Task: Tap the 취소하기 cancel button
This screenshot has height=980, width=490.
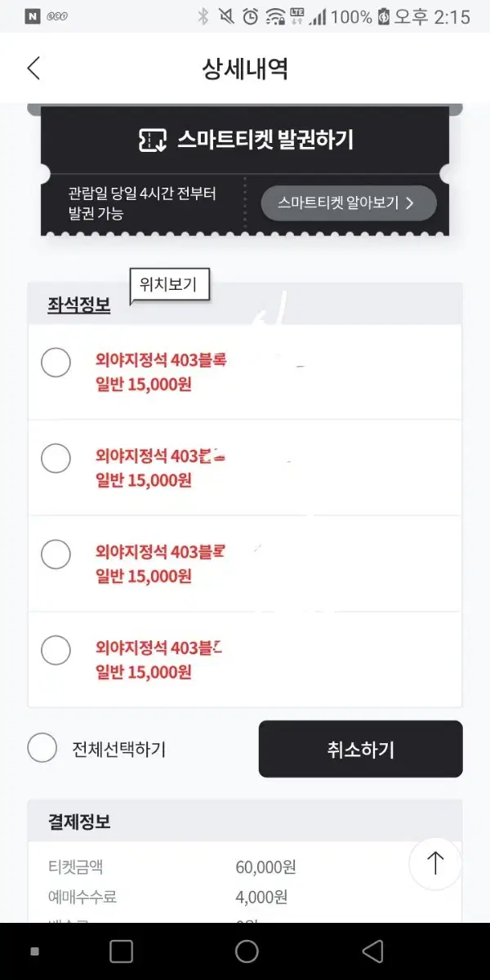Action: pyautogui.click(x=360, y=749)
